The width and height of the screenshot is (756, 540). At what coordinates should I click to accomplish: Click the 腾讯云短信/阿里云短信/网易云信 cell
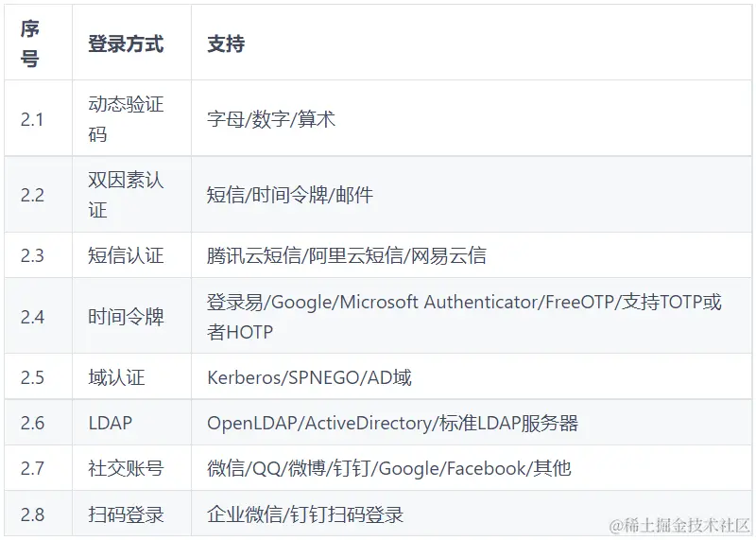tap(472, 254)
